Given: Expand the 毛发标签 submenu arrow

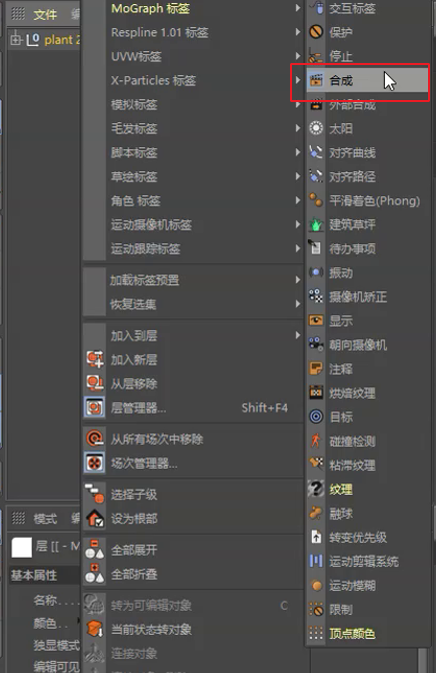Looking at the screenshot, I should click(298, 128).
